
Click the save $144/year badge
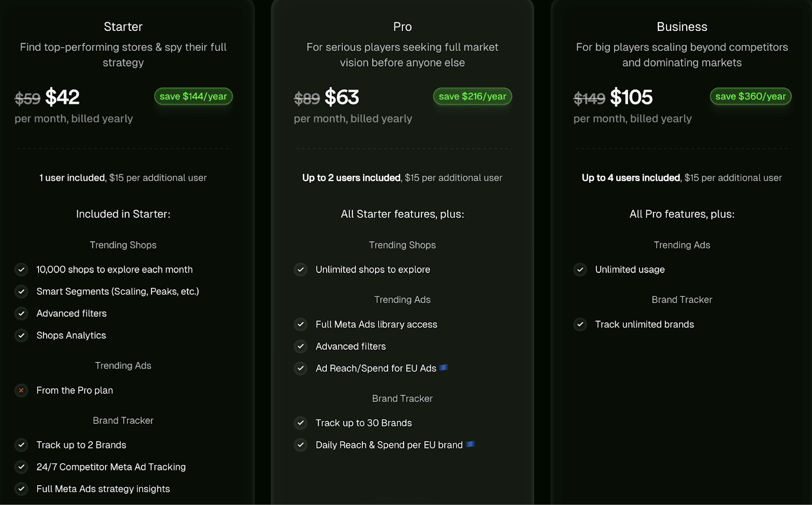[x=193, y=96]
